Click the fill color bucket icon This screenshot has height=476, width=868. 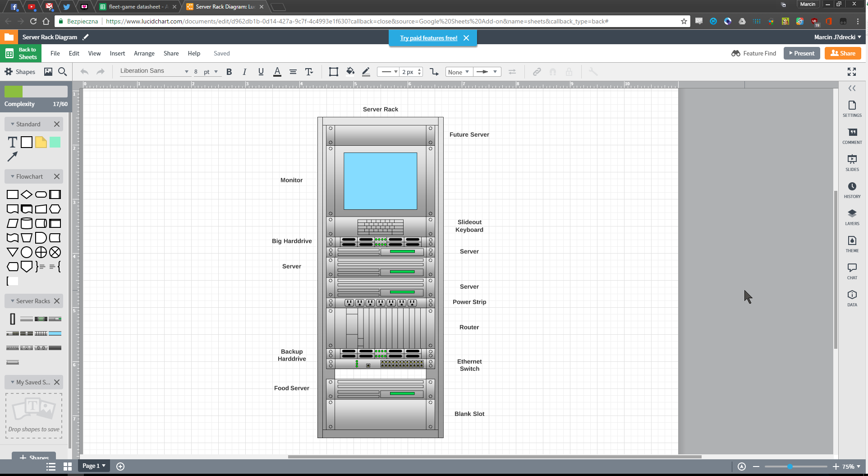point(350,72)
